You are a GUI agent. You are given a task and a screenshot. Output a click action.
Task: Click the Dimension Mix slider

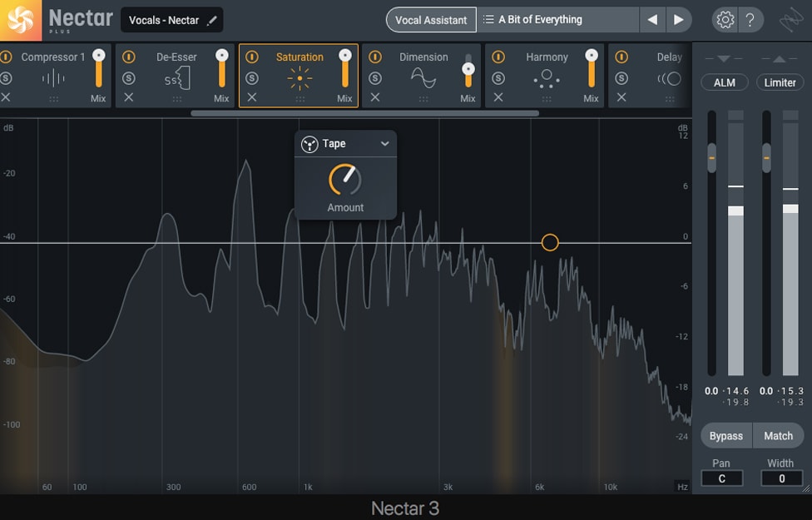[x=468, y=71]
